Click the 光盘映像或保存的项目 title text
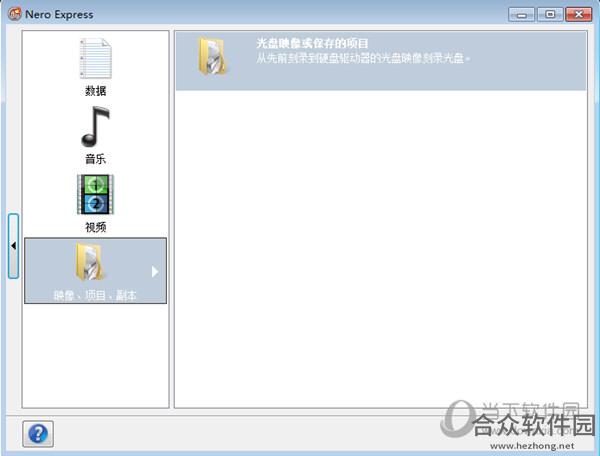The width and height of the screenshot is (600, 456). click(x=312, y=43)
